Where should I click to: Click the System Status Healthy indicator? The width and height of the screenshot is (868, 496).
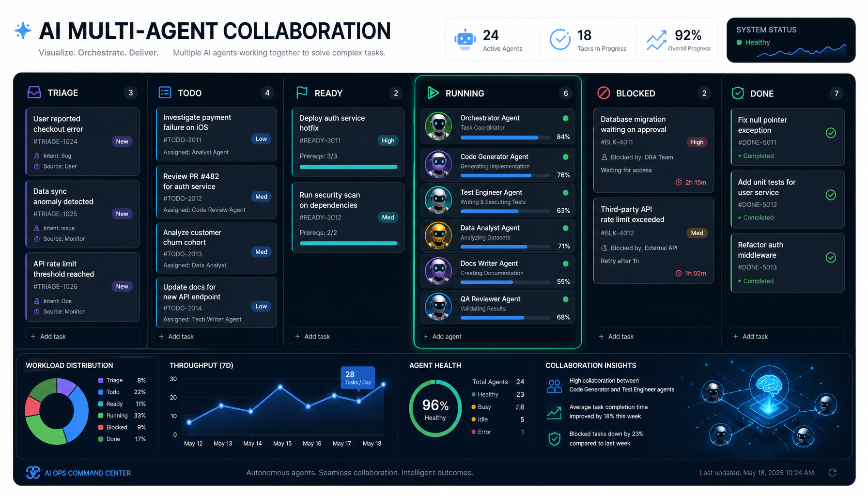[753, 42]
